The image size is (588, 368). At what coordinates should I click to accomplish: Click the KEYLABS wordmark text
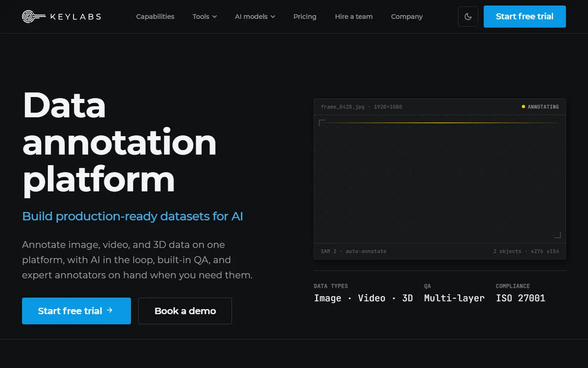click(75, 17)
